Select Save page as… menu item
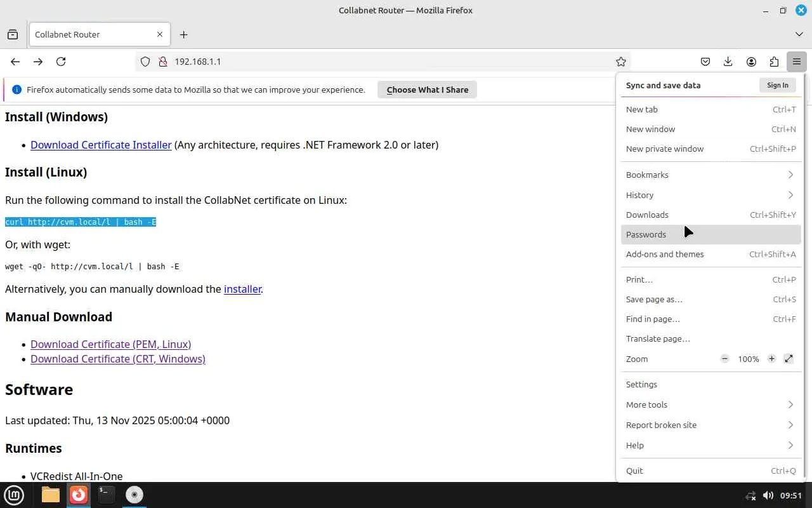812x508 pixels. tap(710, 299)
